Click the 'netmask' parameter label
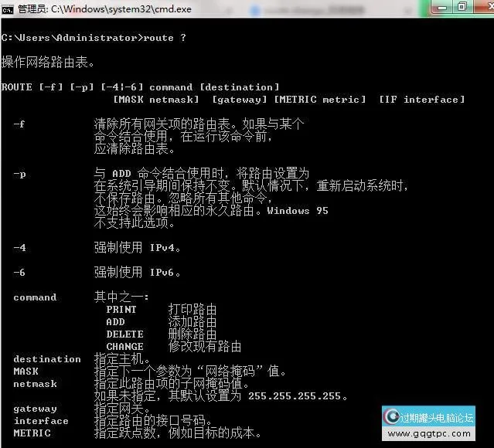 (x=35, y=384)
